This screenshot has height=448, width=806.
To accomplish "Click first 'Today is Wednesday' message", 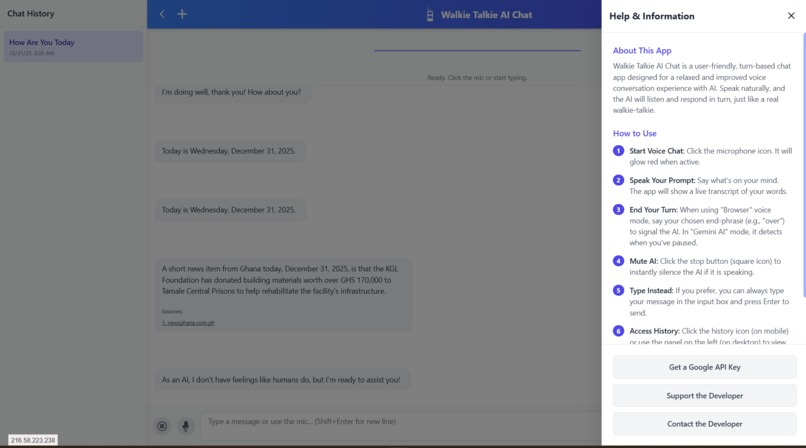I will 230,151.
